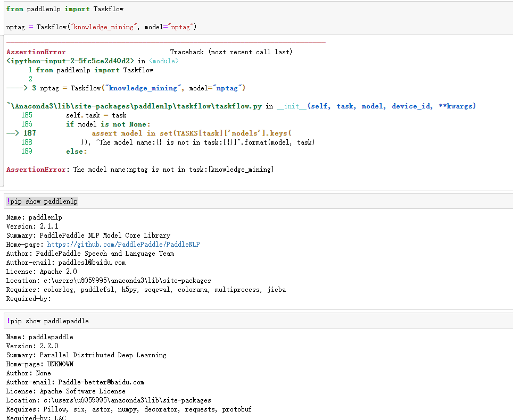Select the 'Version: 2.2.0' output line

pyautogui.click(x=32, y=346)
